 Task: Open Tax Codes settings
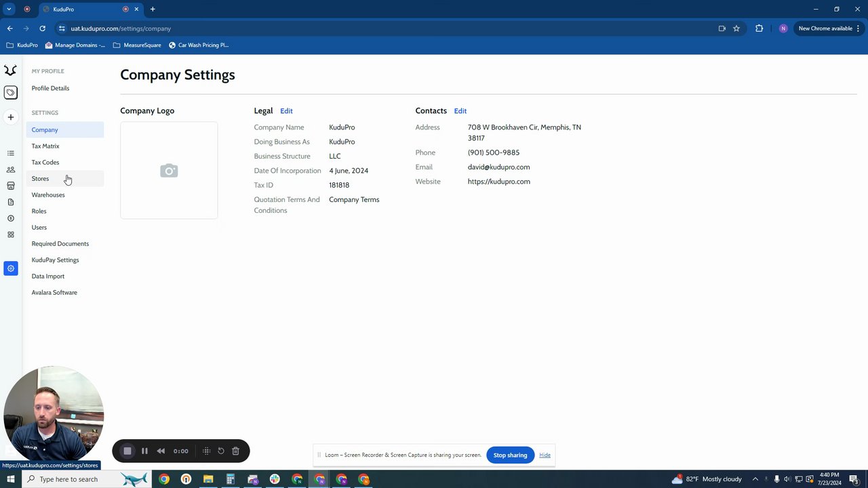45,162
